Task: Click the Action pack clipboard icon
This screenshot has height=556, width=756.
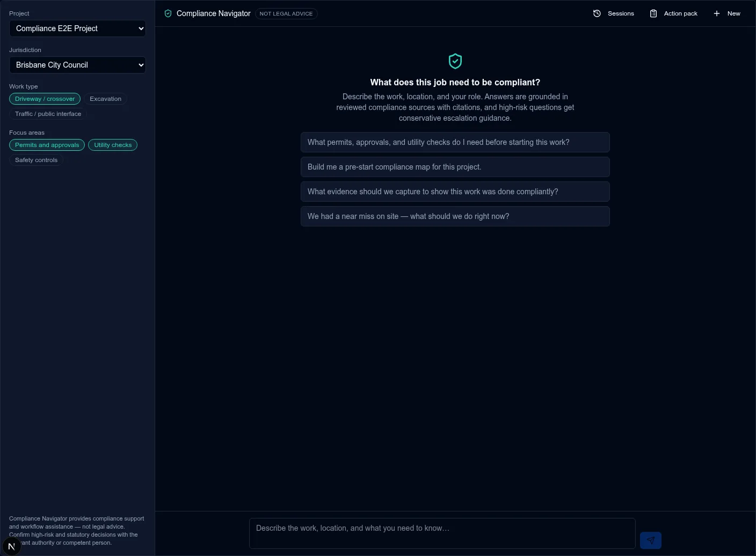Action: pos(653,13)
